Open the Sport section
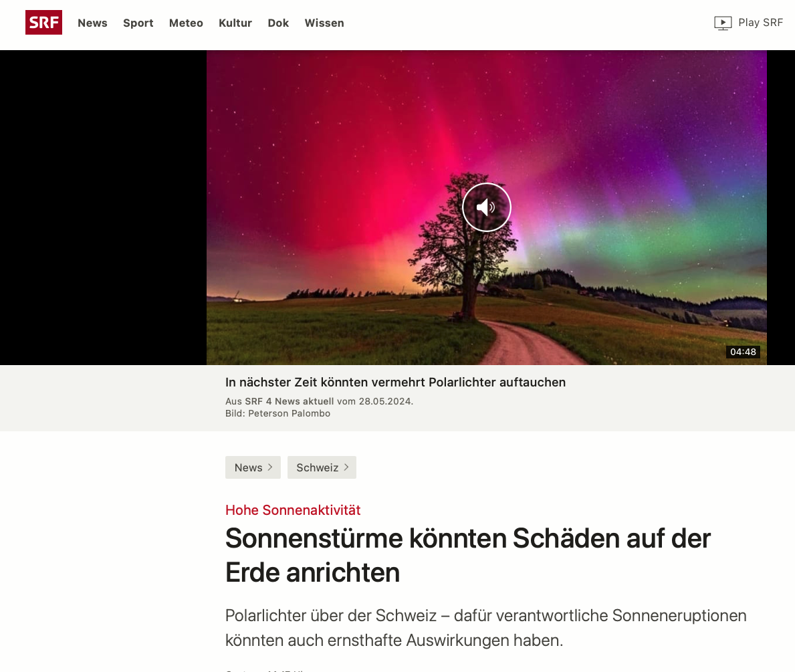Screen dimensions: 795x672 coord(138,23)
